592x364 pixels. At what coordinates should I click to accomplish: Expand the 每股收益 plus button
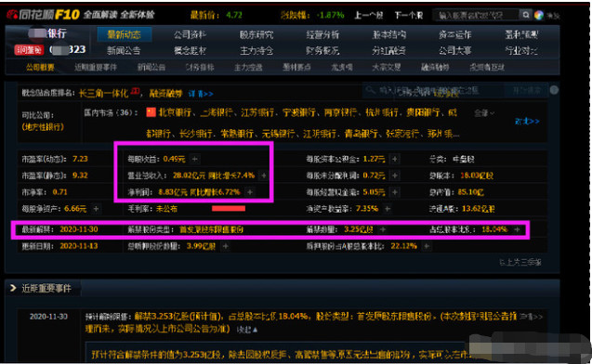tap(194, 159)
